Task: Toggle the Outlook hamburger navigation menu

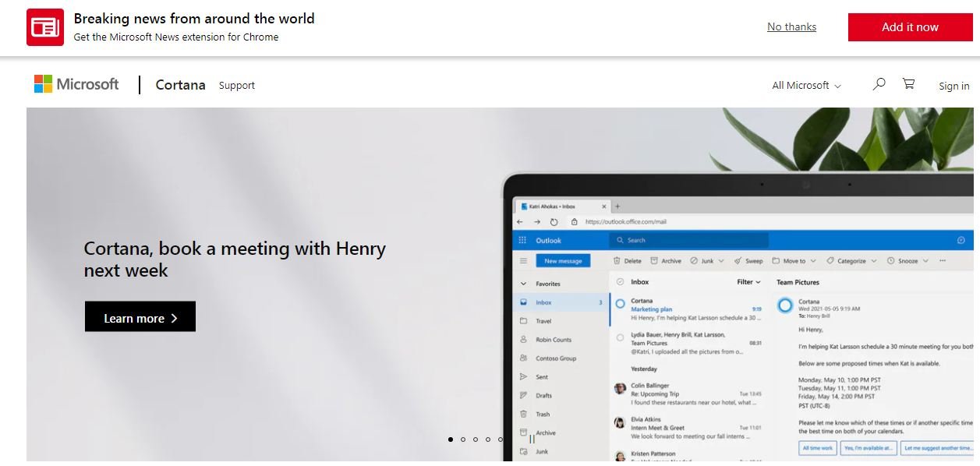Action: 523,261
